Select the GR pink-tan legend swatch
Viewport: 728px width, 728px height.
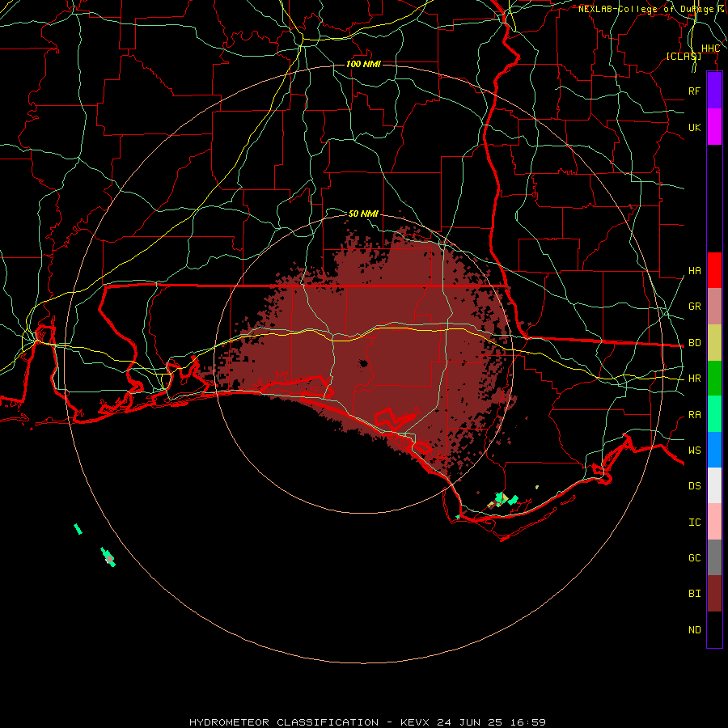(714, 306)
